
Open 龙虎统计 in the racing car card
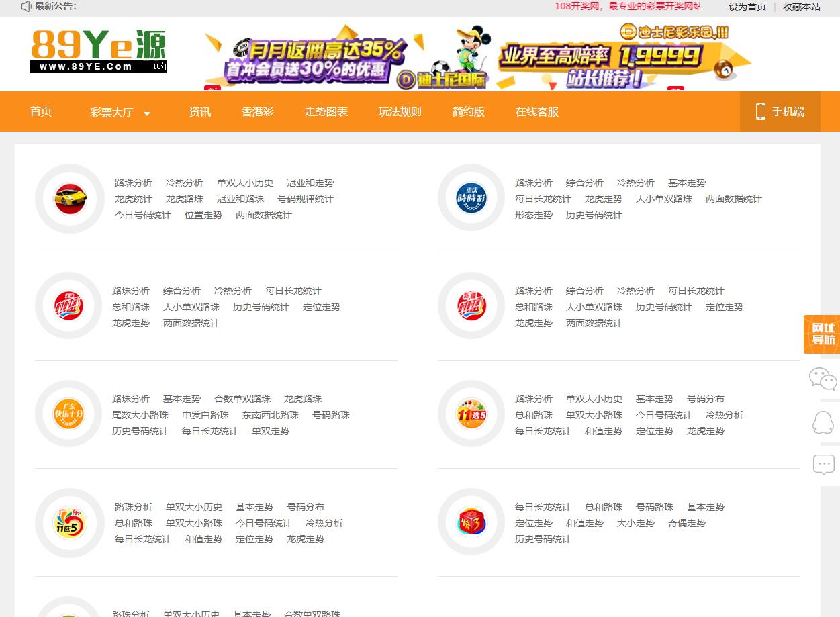click(134, 199)
